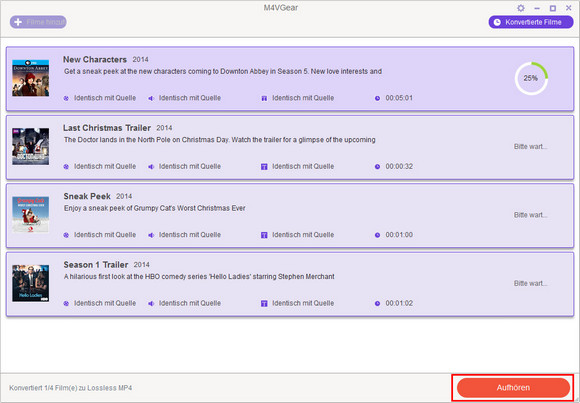Screen dimensions: 580x403
Task: Click the Hello Ladies description text
Action: tap(199, 277)
